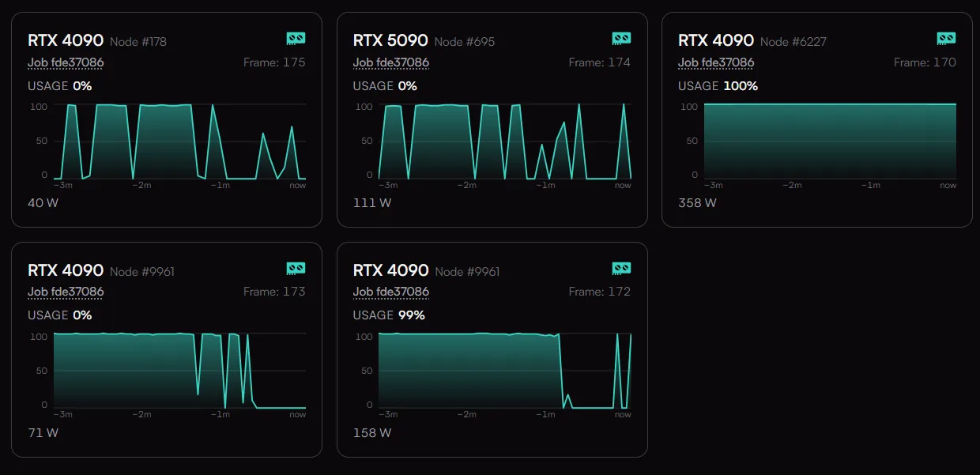980x475 pixels.
Task: Click the USAGE 99% value
Action: coord(412,315)
